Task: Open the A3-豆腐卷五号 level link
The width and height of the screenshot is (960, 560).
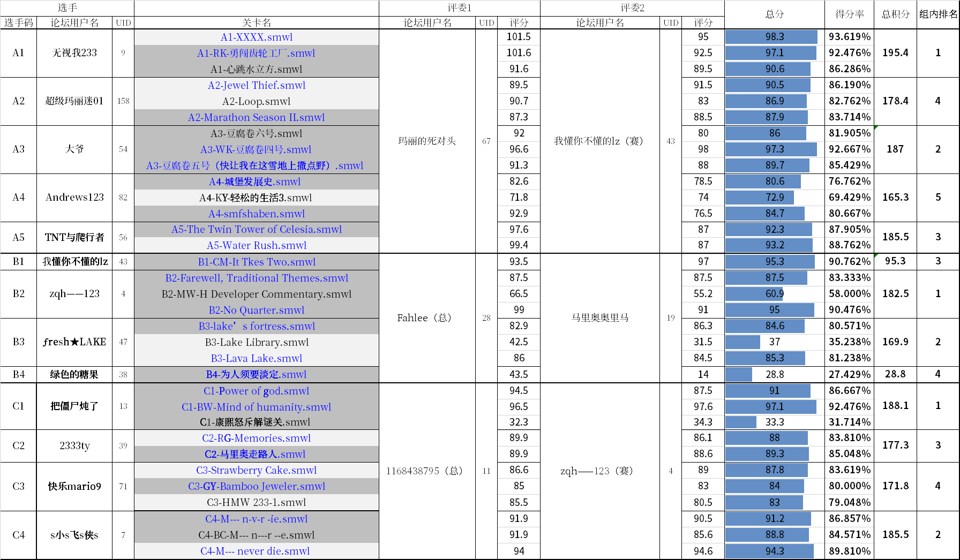Action: [255, 165]
